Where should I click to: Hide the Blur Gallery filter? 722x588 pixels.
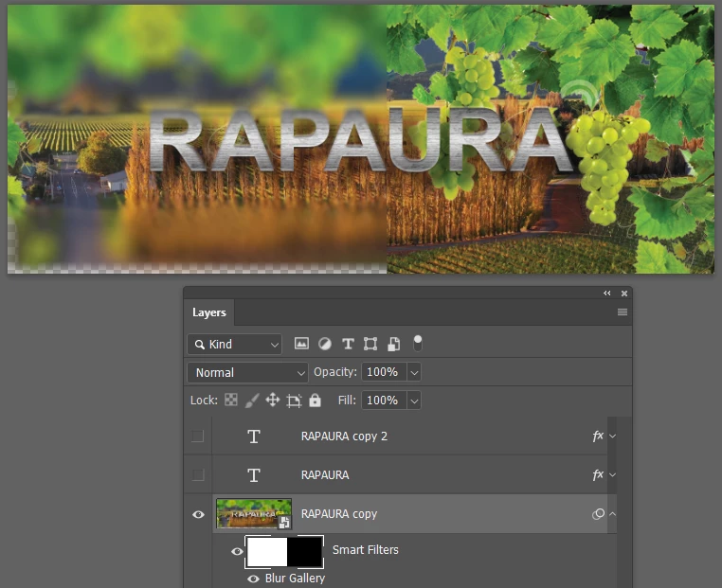pyautogui.click(x=253, y=579)
